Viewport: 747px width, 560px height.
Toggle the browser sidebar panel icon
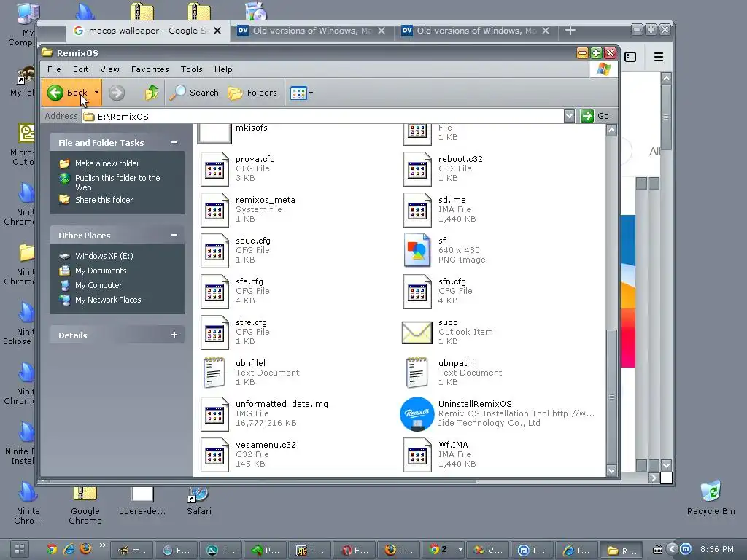(x=630, y=57)
